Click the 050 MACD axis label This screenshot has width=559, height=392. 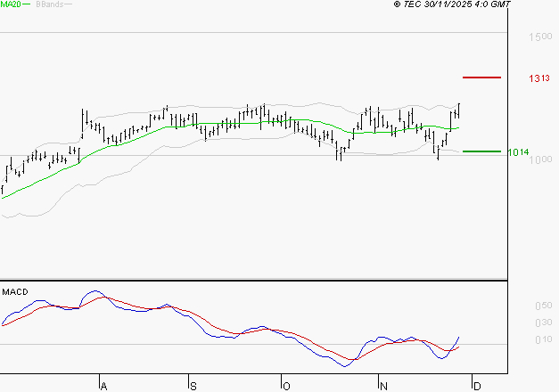pos(544,306)
